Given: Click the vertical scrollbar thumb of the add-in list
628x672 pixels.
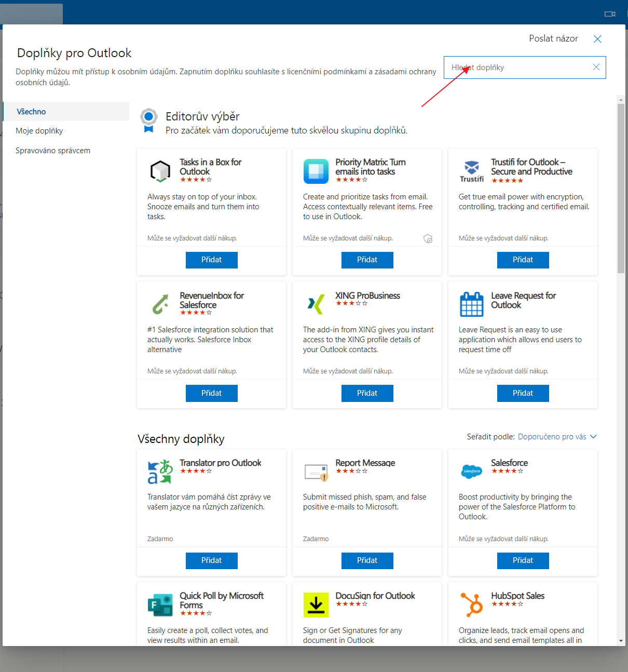Looking at the screenshot, I should [x=621, y=188].
